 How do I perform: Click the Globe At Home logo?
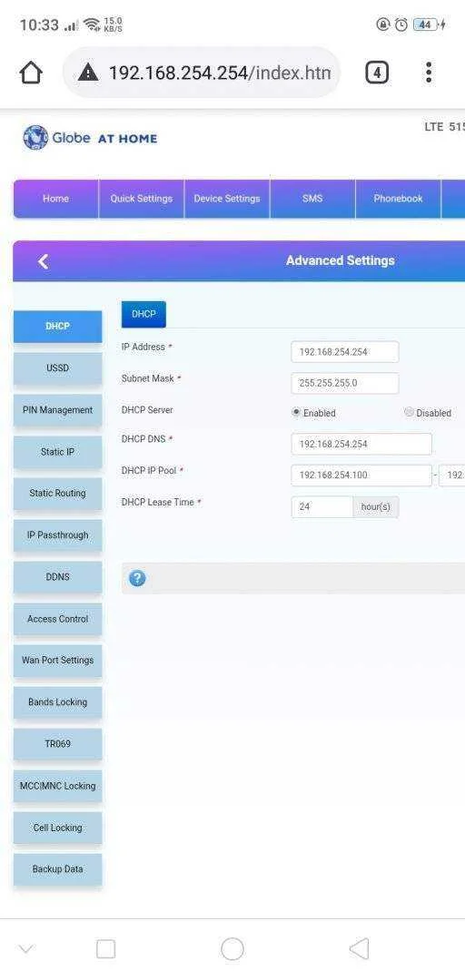(90, 138)
